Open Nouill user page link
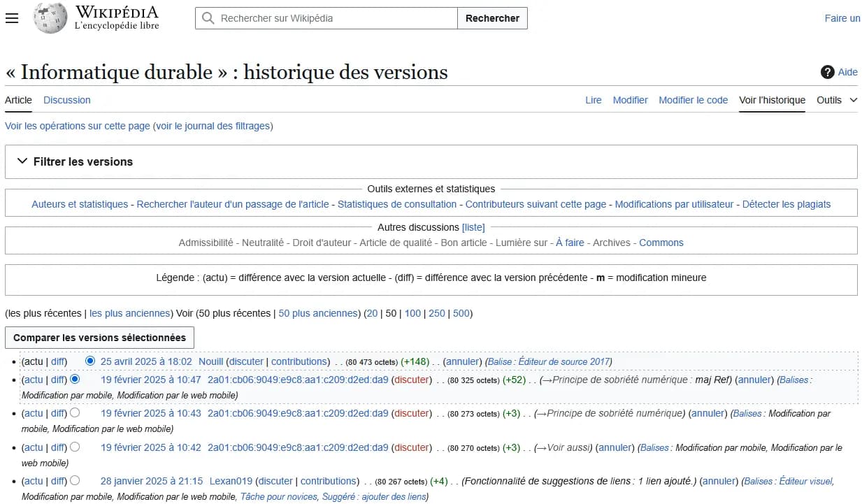The height and width of the screenshot is (504, 862). [x=210, y=361]
